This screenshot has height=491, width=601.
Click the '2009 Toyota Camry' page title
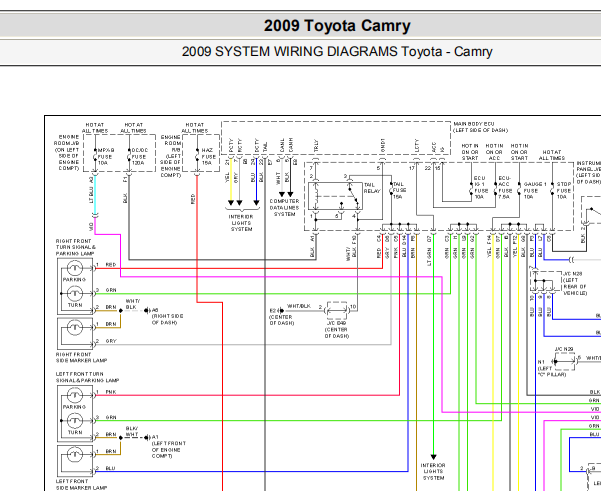point(337,26)
